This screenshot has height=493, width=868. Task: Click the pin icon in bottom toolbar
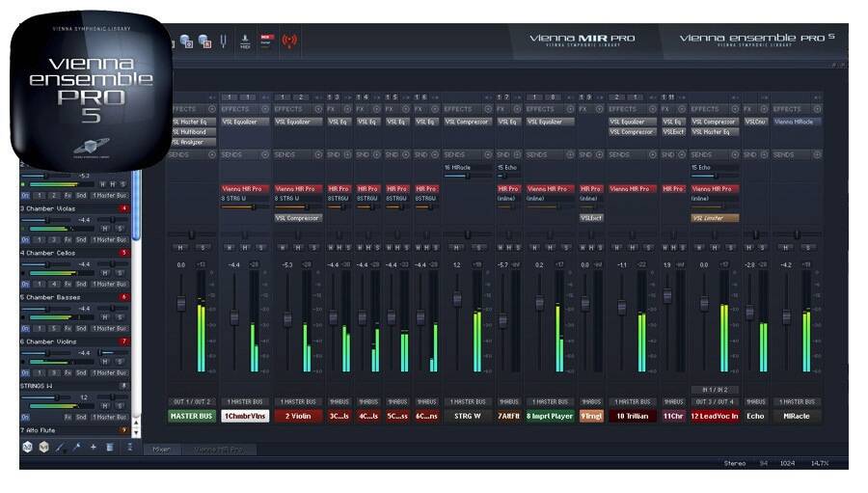pyautogui.click(x=77, y=447)
